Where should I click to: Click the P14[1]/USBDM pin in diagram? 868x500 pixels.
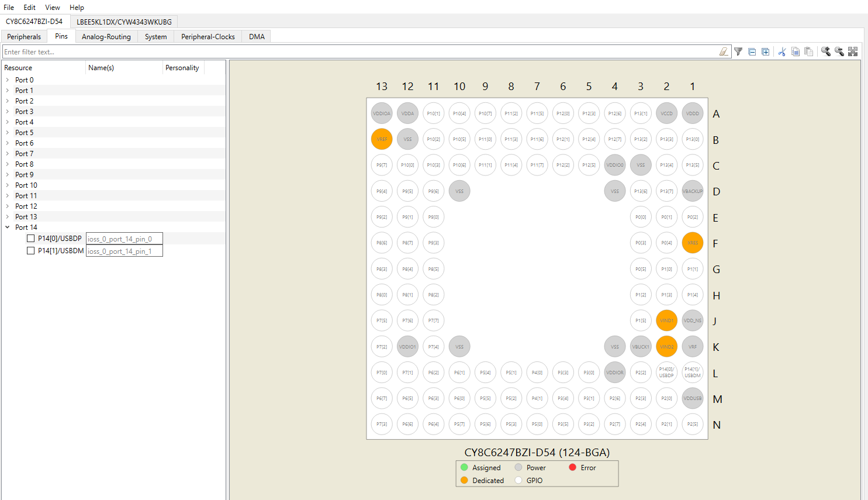click(693, 372)
